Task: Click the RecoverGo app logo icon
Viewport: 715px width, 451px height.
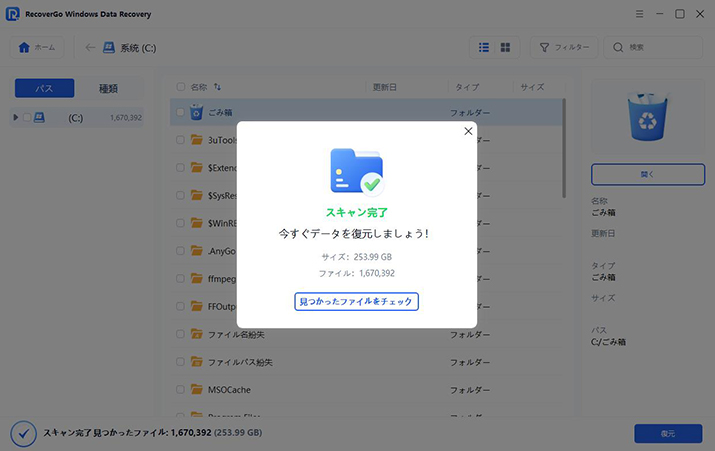Action: coord(12,14)
